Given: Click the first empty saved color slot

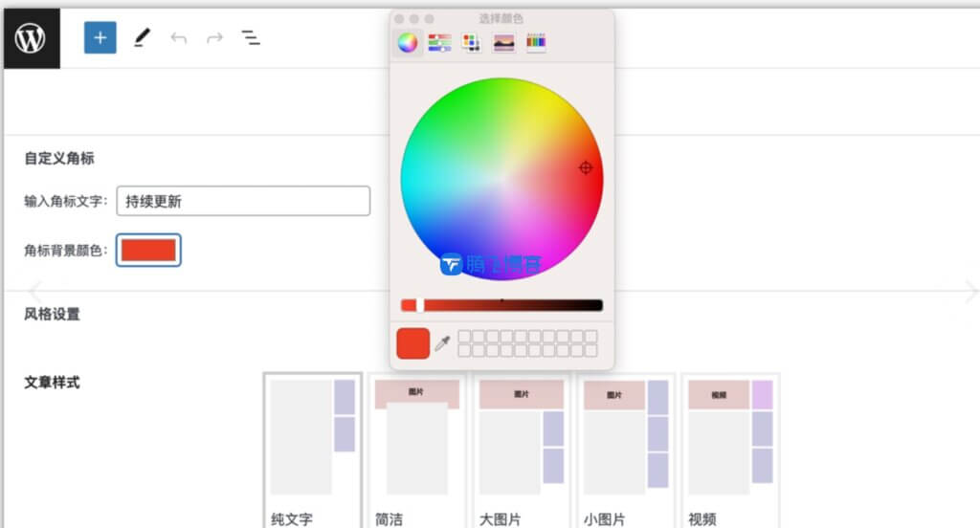Looking at the screenshot, I should [464, 337].
